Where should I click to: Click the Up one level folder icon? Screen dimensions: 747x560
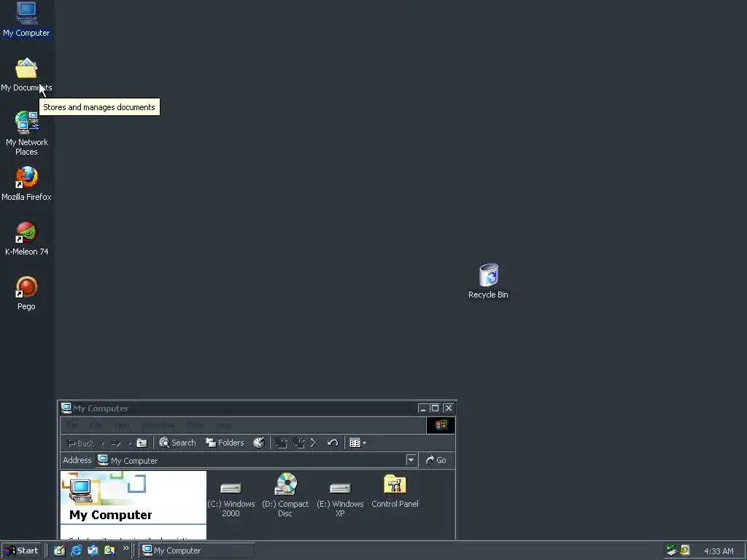[x=142, y=443]
